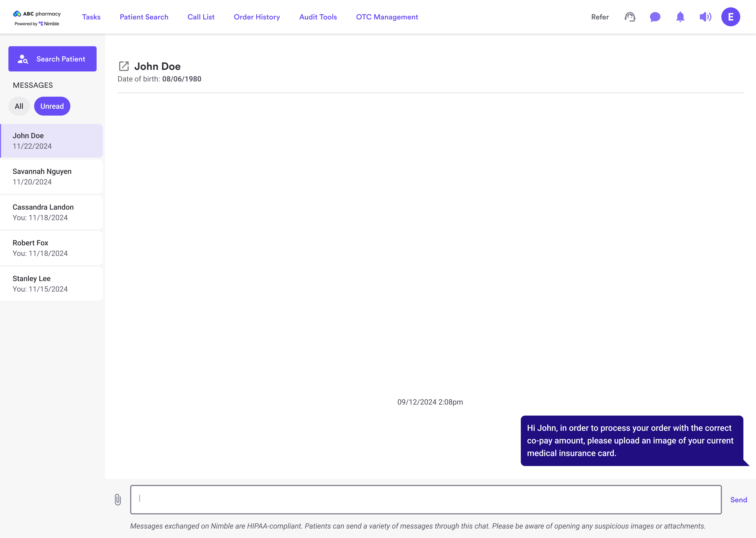Open the Call List page
This screenshot has width=756, height=538.
tap(201, 17)
